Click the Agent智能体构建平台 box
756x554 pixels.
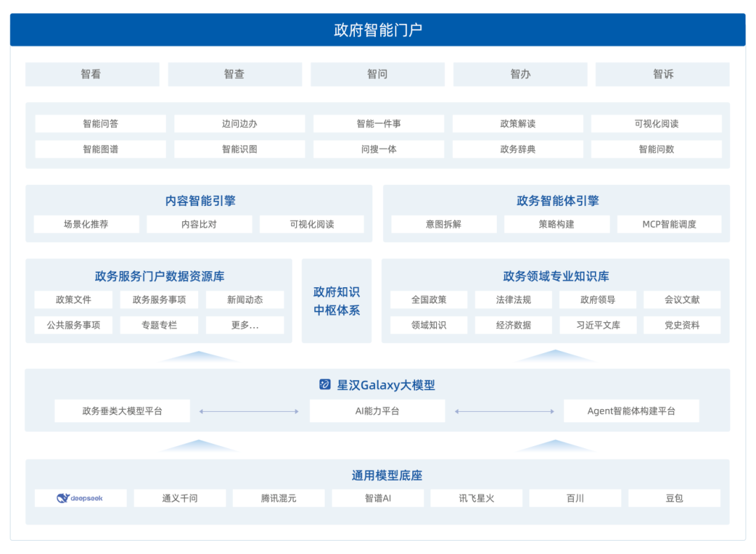click(631, 411)
